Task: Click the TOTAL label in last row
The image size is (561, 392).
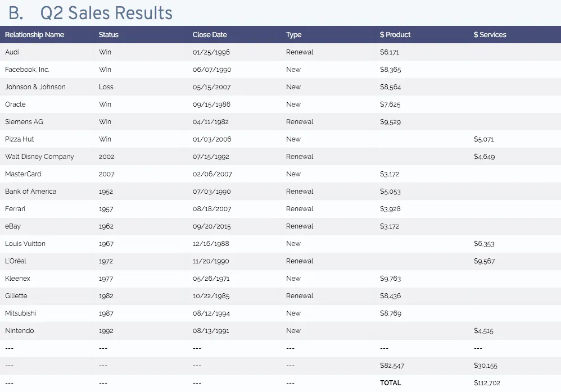Action: click(391, 383)
